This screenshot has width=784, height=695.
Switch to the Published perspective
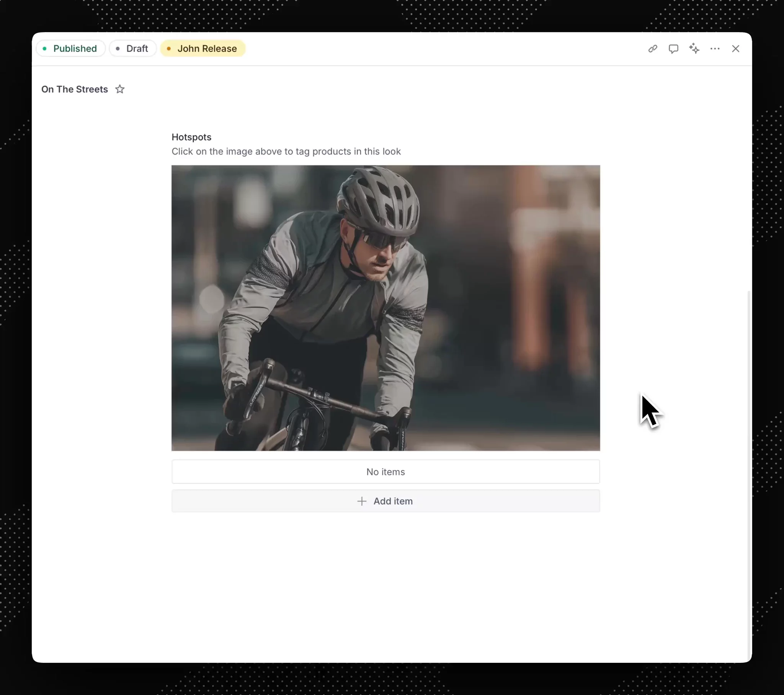pos(70,49)
